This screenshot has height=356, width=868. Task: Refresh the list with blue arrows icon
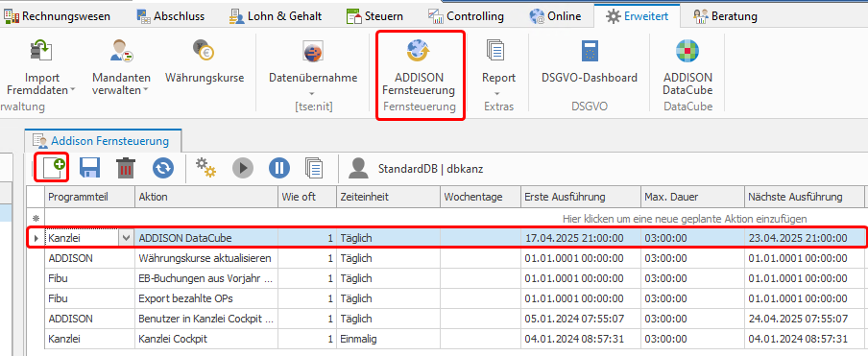click(x=163, y=168)
